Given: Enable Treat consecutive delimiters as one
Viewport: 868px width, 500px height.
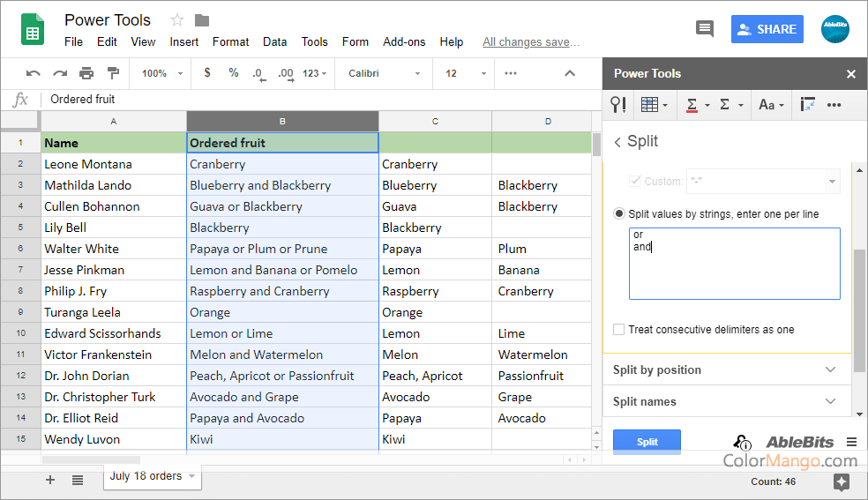Looking at the screenshot, I should point(619,330).
